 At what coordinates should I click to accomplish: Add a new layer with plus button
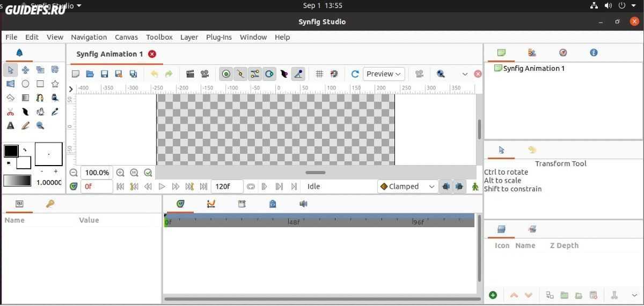(x=493, y=295)
